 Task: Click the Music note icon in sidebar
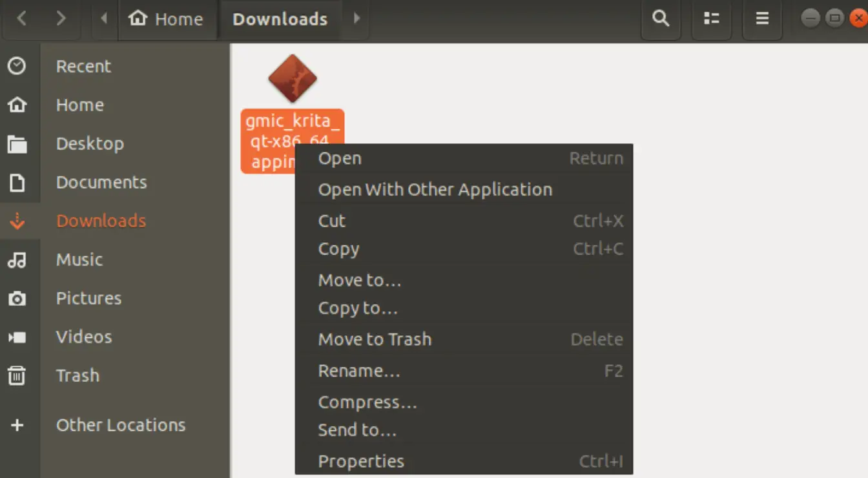tap(17, 260)
